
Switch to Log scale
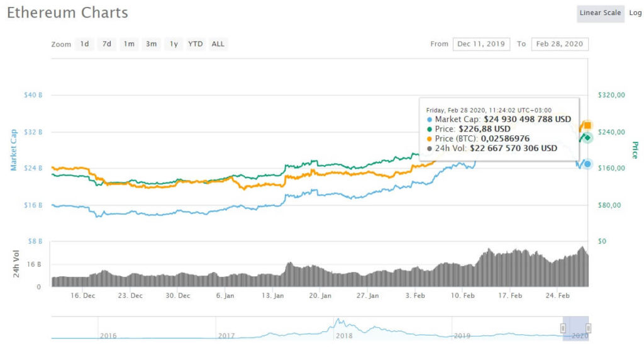pyautogui.click(x=635, y=13)
